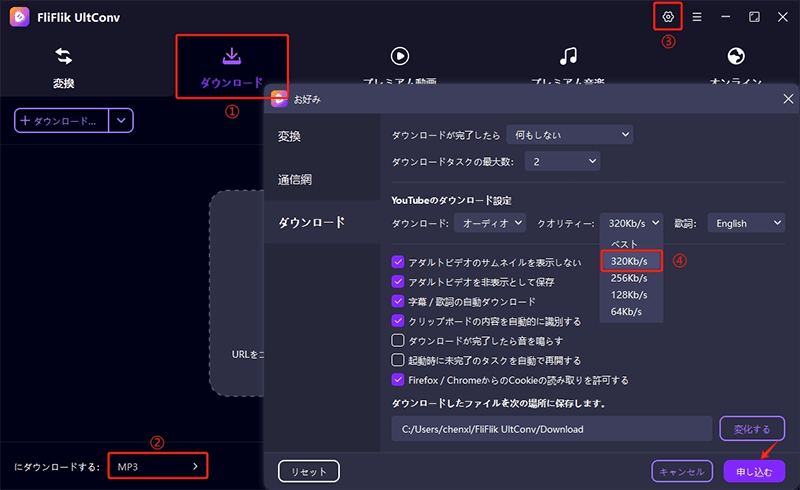The image size is (800, 490).
Task: Expand the arrow beside + ダウンロード button
Action: click(121, 120)
